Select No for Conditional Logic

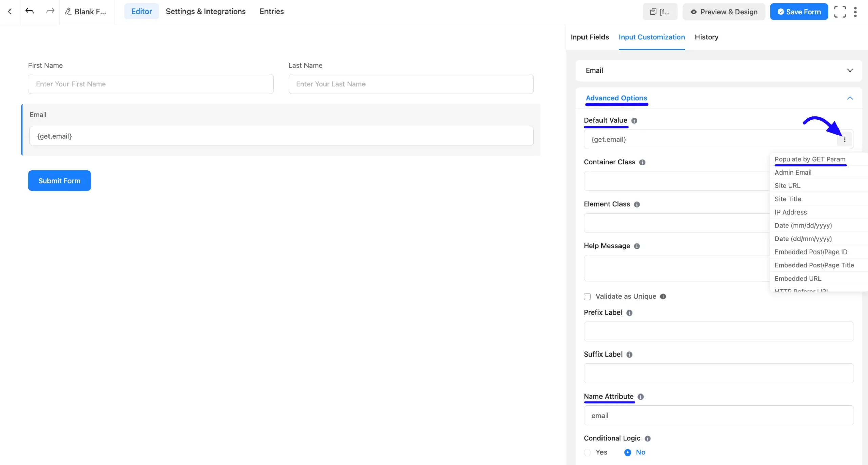coord(628,452)
